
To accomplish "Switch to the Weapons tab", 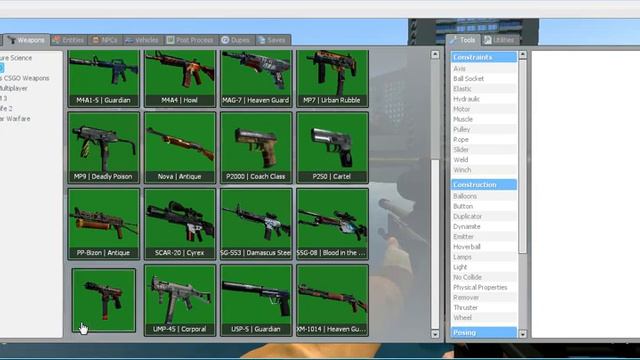I will [x=27, y=40].
